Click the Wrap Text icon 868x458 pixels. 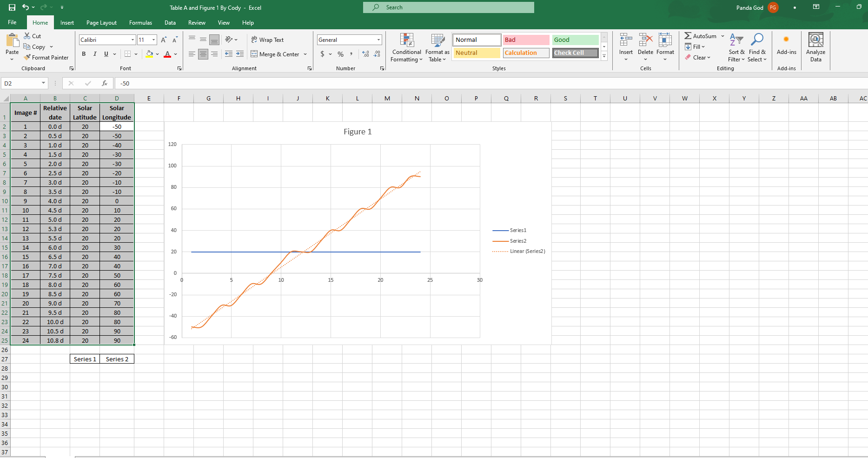pos(267,40)
